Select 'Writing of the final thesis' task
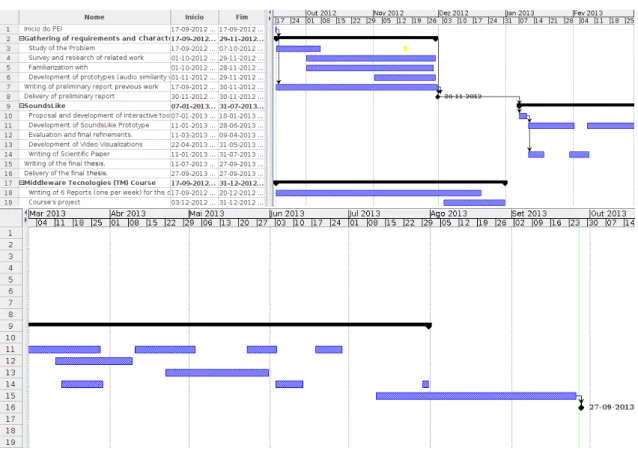The width and height of the screenshot is (638, 451). 64,164
